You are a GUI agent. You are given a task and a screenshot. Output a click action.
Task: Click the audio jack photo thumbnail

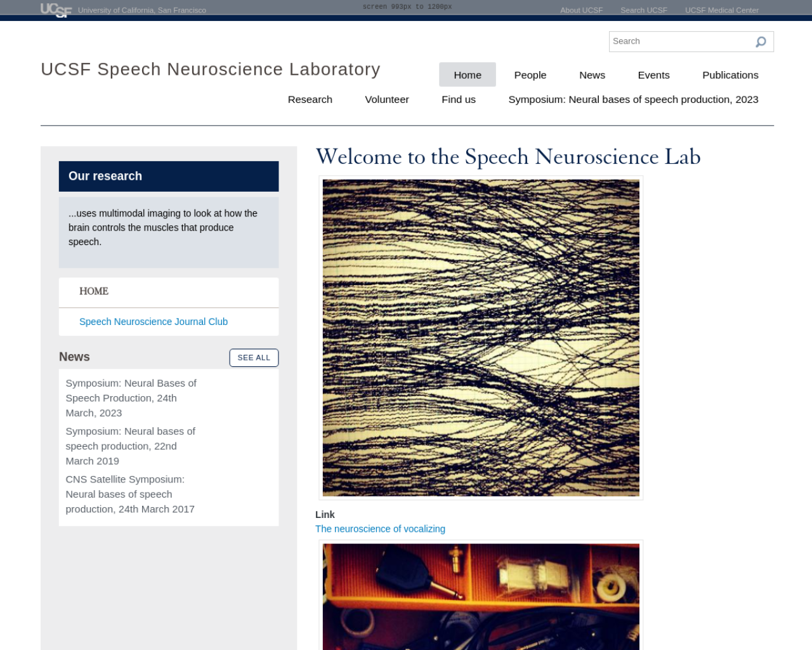[481, 597]
